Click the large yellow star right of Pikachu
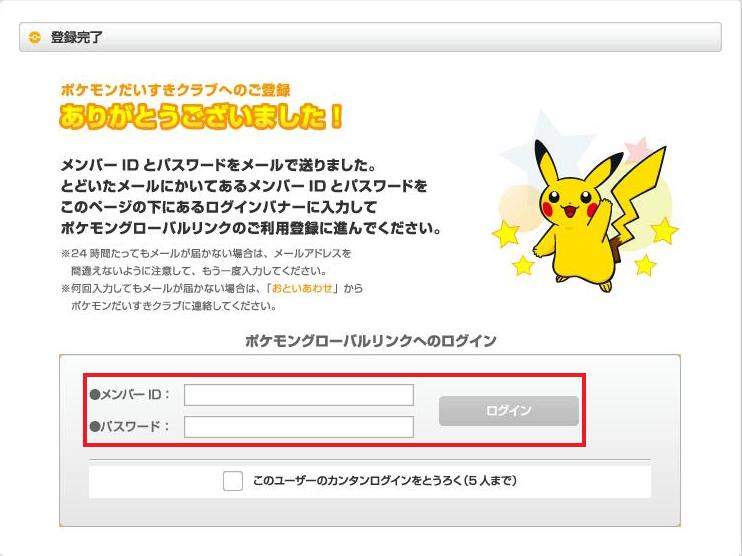 pyautogui.click(x=662, y=229)
